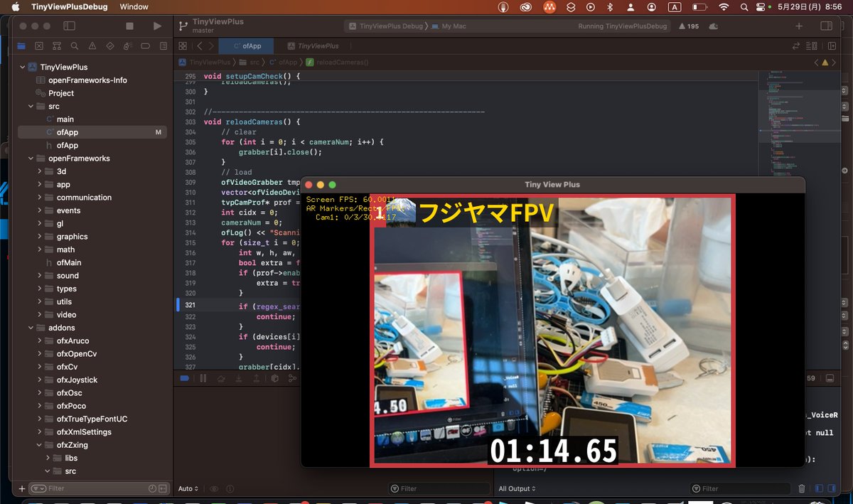This screenshot has width=853, height=504.
Task: Open the All Output dropdown
Action: click(517, 488)
